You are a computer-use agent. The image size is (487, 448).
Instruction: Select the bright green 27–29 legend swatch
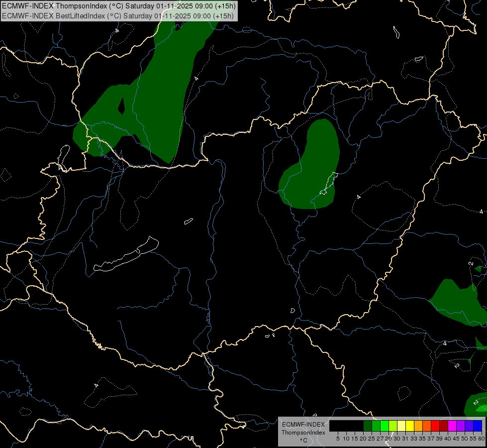[385, 426]
